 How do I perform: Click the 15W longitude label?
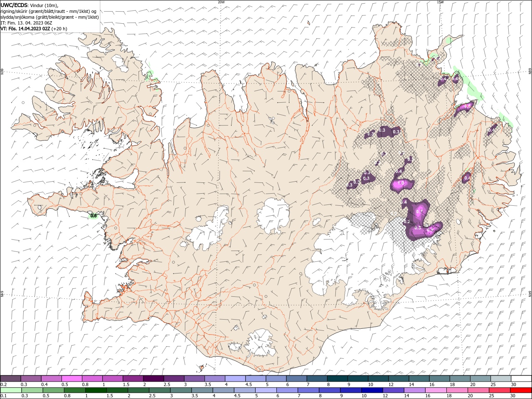[440, 2]
